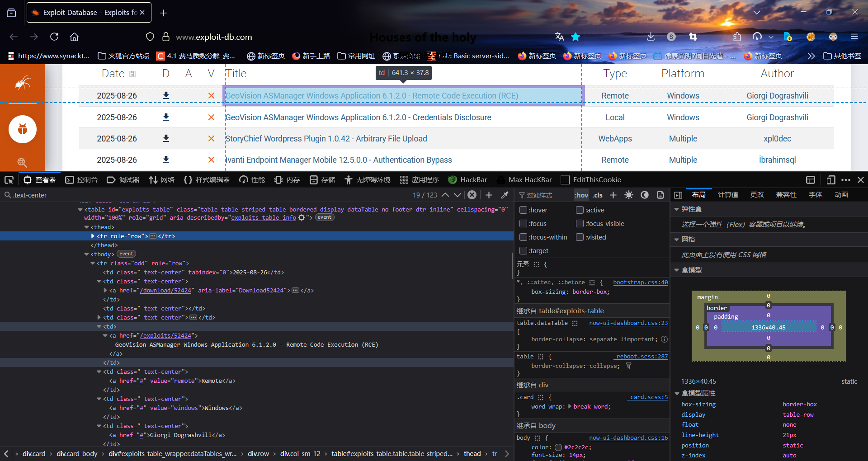The image size is (868, 461).
Task: Click the WebApps type link
Action: tap(615, 138)
